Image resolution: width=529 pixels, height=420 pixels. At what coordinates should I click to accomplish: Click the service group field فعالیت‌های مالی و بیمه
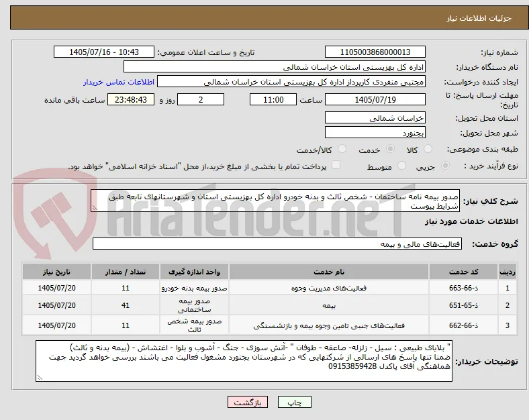[277, 244]
